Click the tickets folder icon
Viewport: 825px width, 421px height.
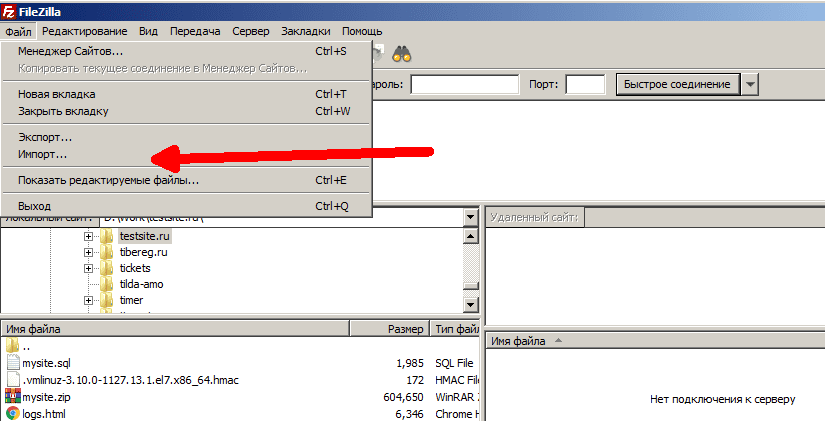coord(107,268)
